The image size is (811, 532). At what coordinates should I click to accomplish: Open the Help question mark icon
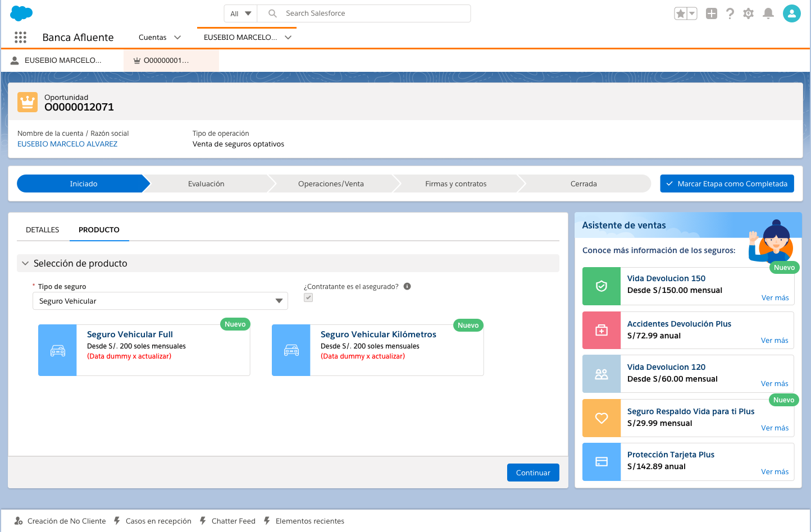[x=730, y=13]
